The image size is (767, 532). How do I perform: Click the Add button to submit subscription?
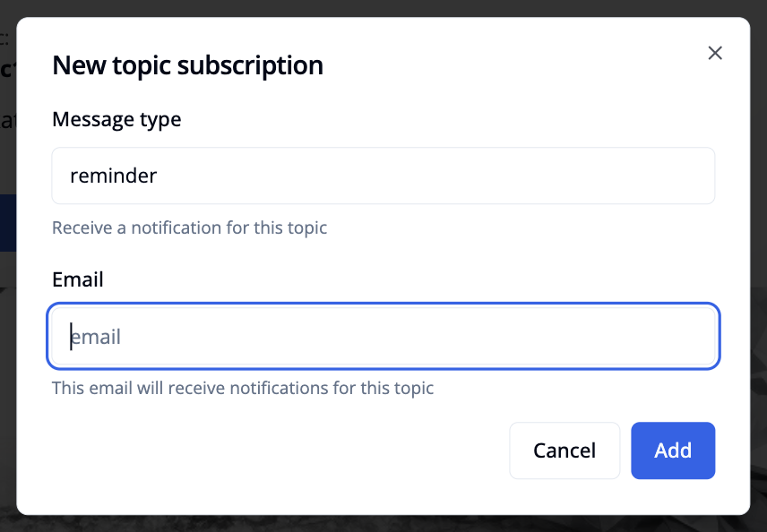tap(673, 450)
